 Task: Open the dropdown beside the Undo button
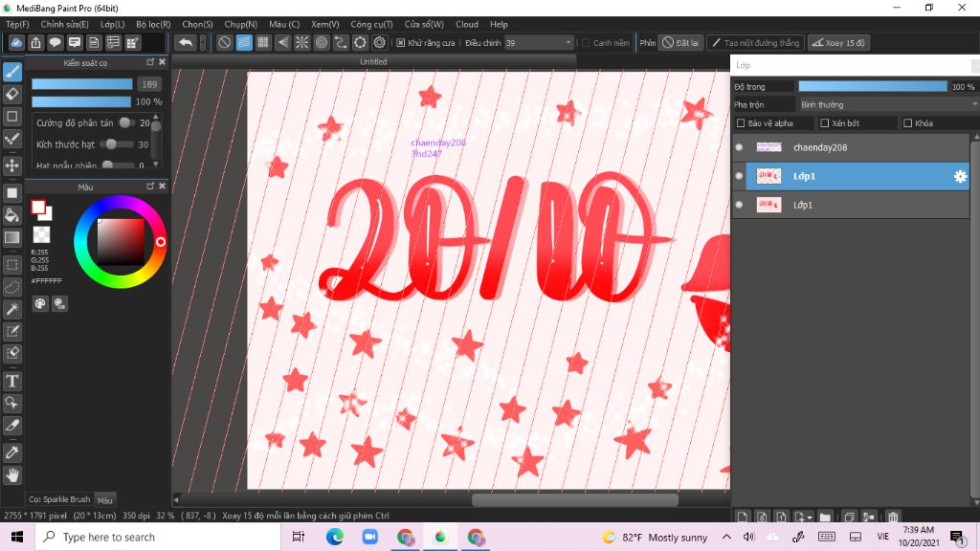click(203, 42)
